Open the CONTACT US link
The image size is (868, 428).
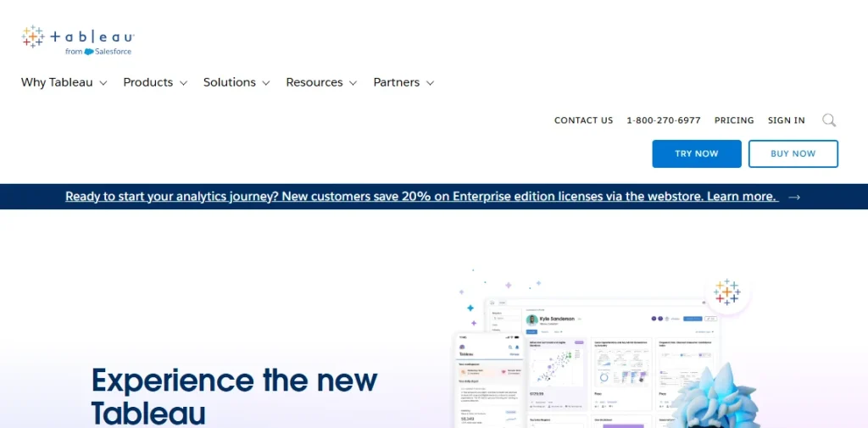(583, 120)
